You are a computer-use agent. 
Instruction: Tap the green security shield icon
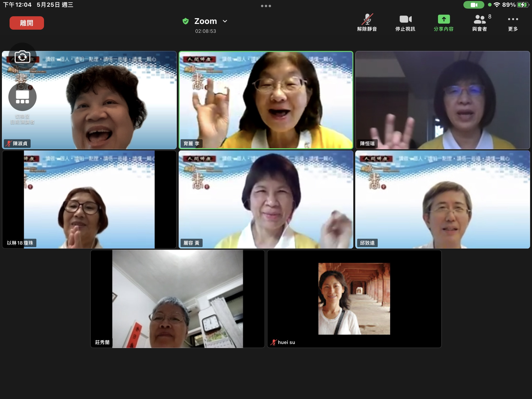tap(185, 21)
